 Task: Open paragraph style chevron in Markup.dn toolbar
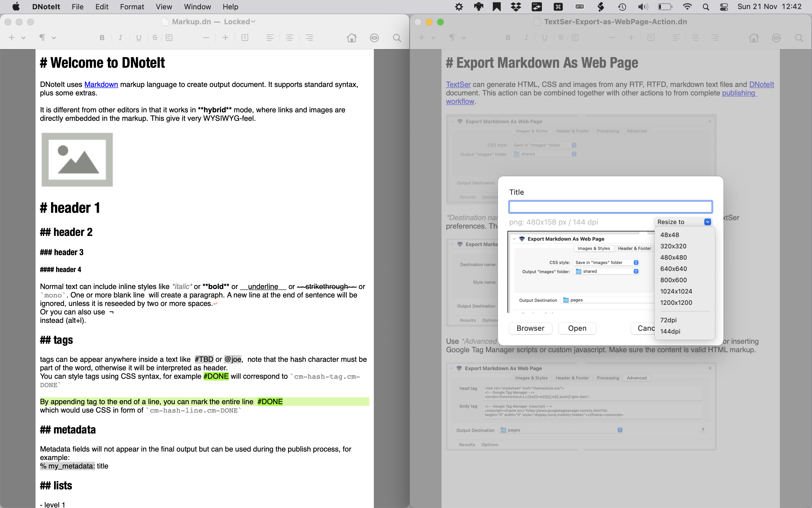point(54,38)
